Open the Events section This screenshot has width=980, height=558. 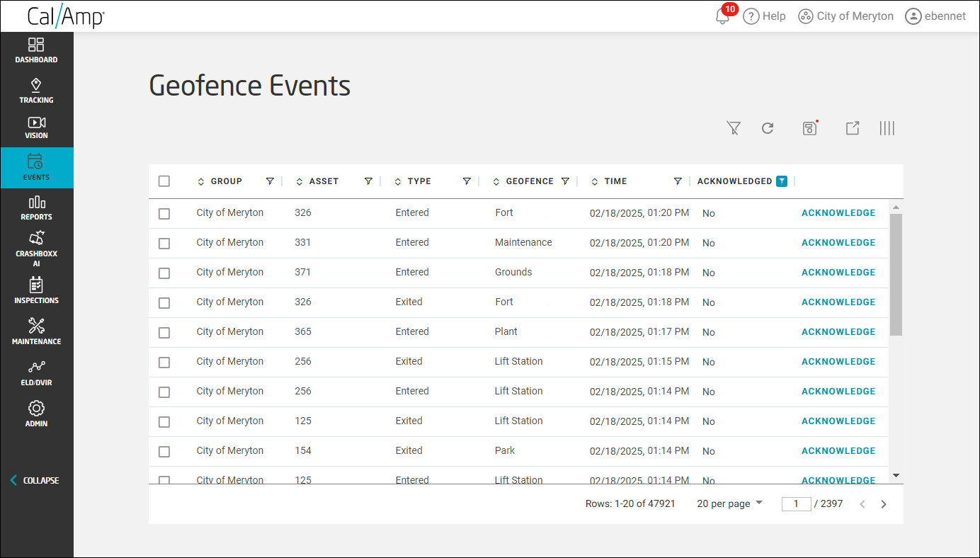[x=37, y=168]
